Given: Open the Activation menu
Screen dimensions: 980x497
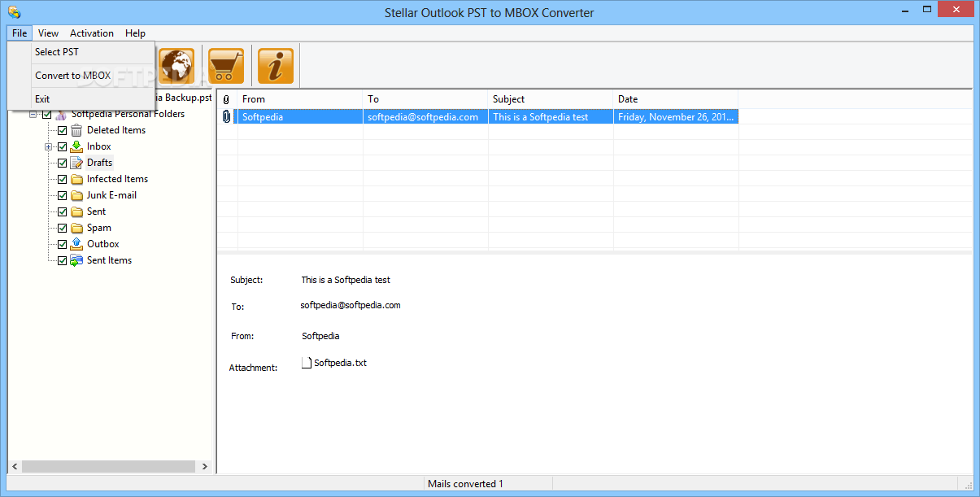Looking at the screenshot, I should pos(92,33).
